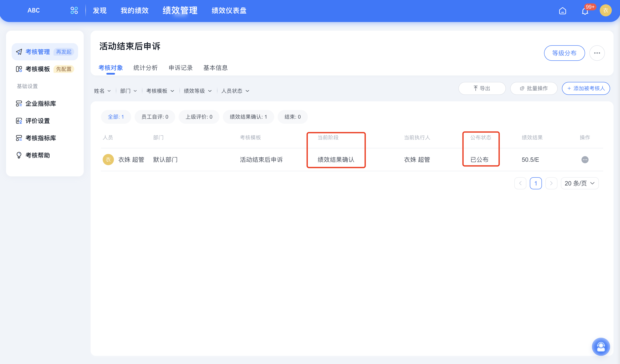Go to previous page arrow
The image size is (620, 364).
[520, 183]
